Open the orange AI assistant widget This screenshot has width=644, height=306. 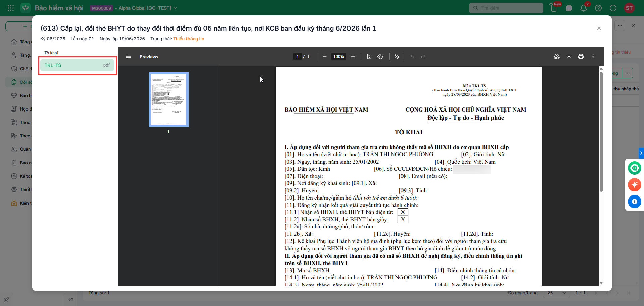click(x=635, y=185)
